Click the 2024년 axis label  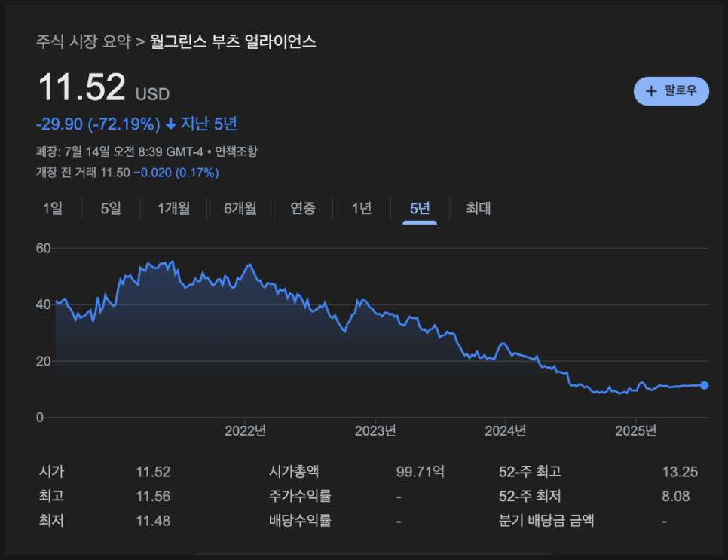coord(505,431)
